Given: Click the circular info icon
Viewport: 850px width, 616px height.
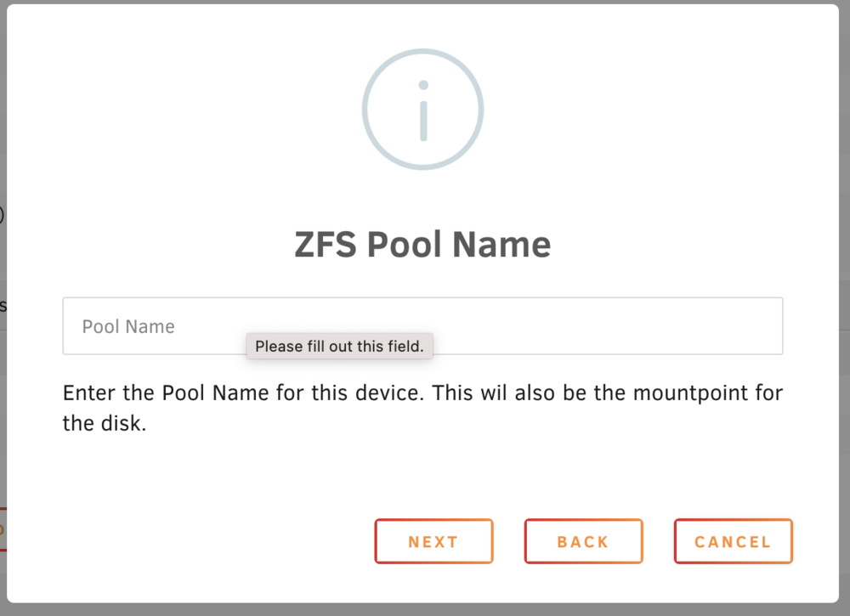Looking at the screenshot, I should [422, 110].
